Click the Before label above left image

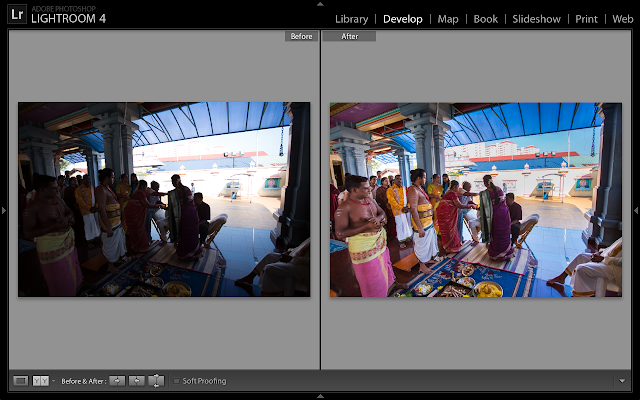click(301, 36)
